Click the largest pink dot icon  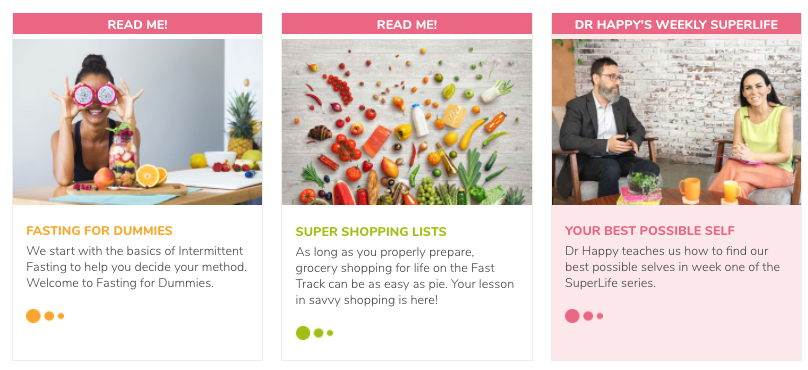pos(573,316)
